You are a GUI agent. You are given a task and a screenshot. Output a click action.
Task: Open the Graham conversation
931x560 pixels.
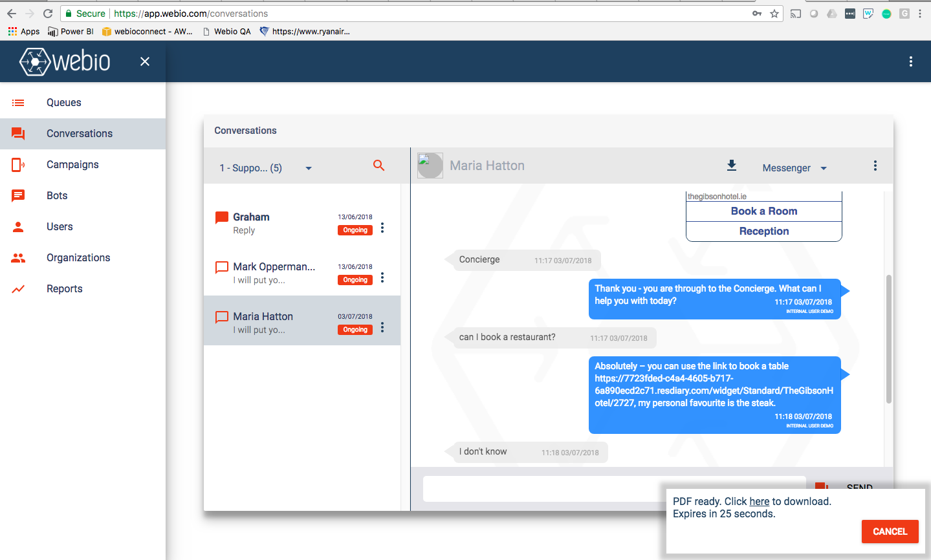(x=302, y=223)
